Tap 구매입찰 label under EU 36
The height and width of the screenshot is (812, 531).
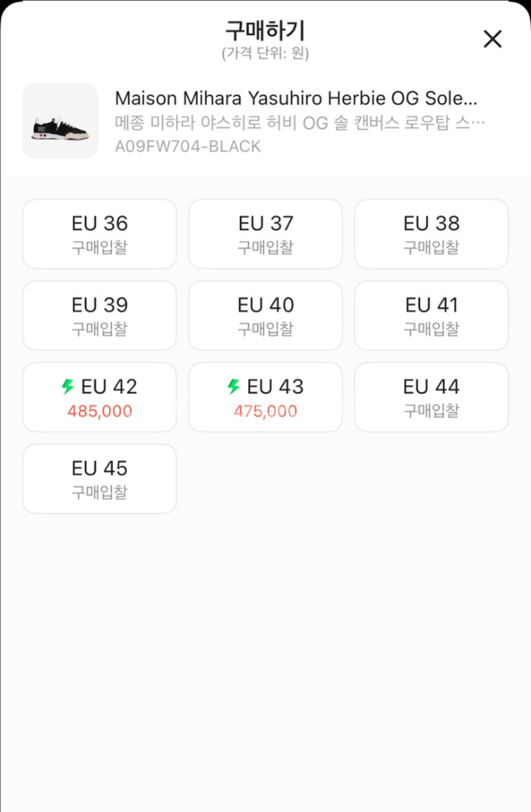pos(99,247)
